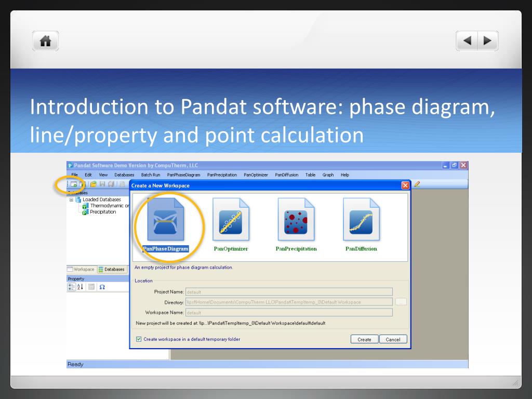
Task: Click the property pages icon
Action: (91, 287)
